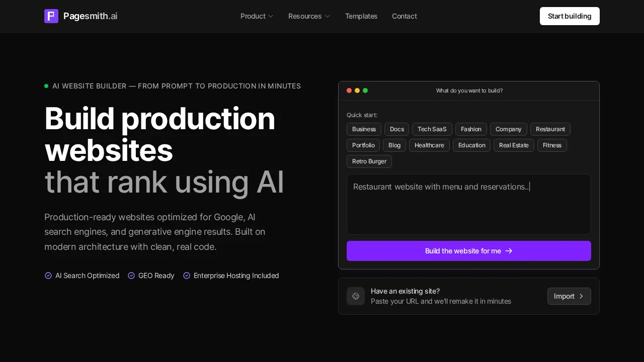Click the checkmark icon next to "GEO Ready"
This screenshot has width=644, height=362.
click(x=131, y=276)
